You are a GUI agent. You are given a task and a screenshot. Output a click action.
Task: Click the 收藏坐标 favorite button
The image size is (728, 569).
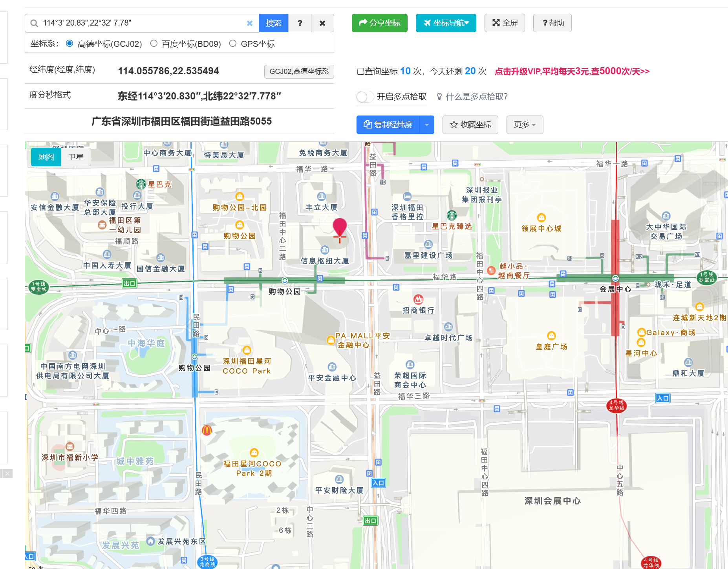coord(470,125)
